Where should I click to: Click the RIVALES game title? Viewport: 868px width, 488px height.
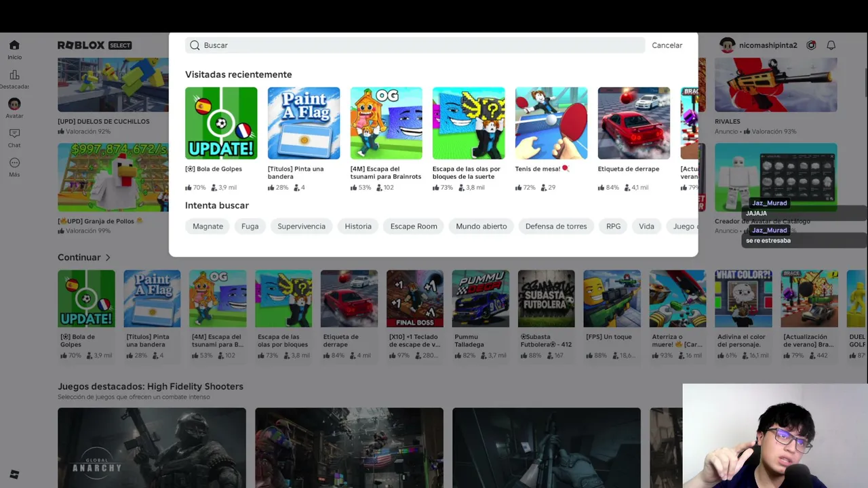(x=728, y=122)
